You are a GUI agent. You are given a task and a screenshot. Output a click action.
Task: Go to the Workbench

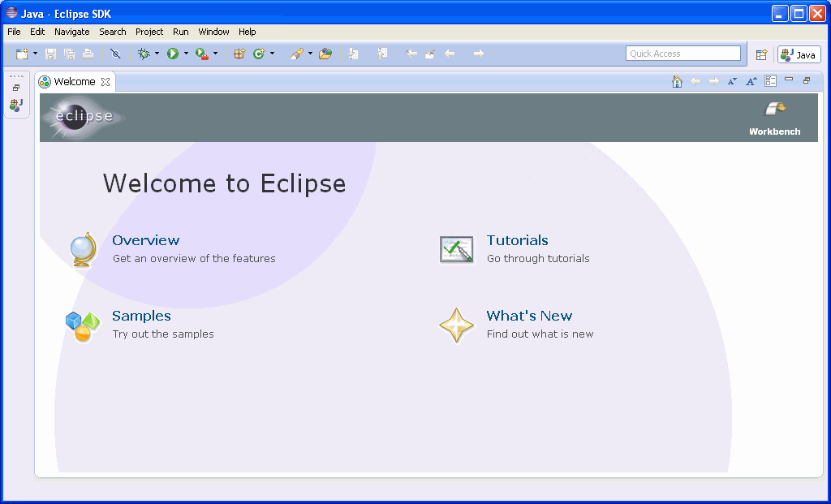pyautogui.click(x=775, y=118)
